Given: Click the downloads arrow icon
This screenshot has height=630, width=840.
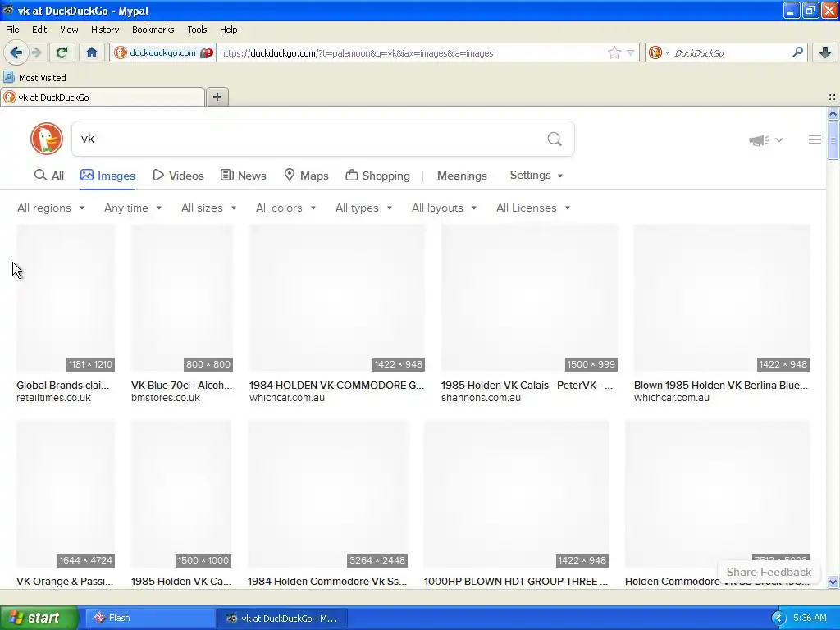Looking at the screenshot, I should pos(825,52).
